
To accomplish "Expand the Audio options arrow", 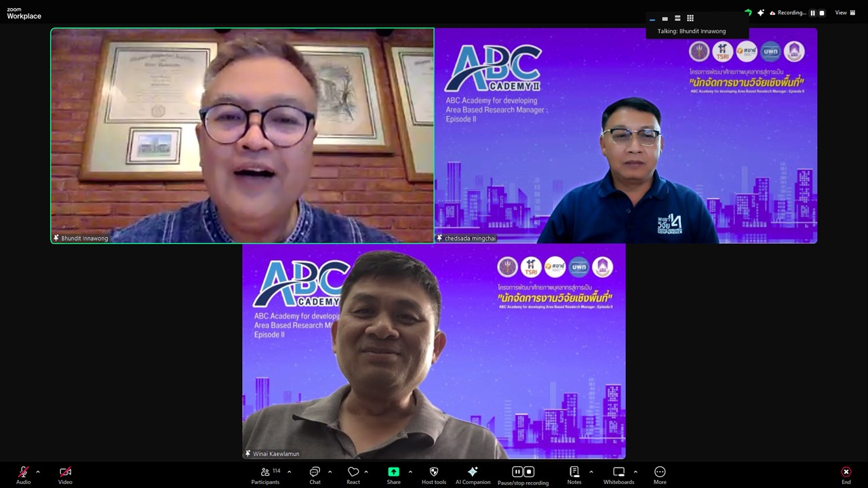I will pyautogui.click(x=38, y=472).
